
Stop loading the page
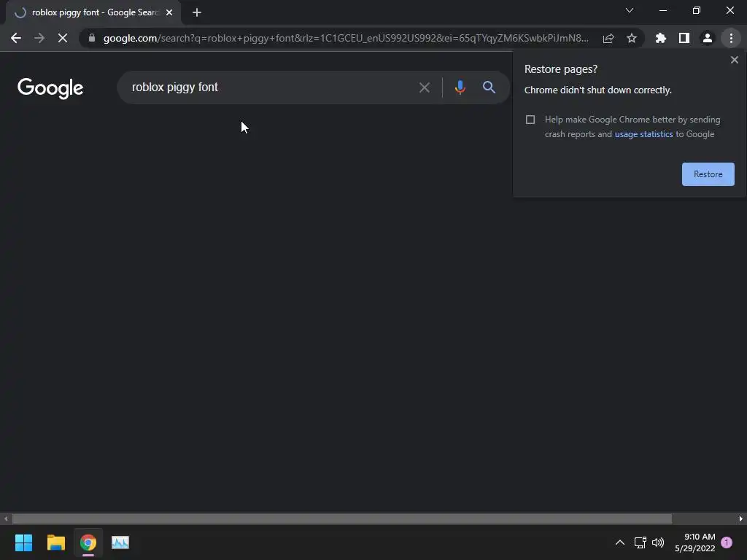[63, 38]
